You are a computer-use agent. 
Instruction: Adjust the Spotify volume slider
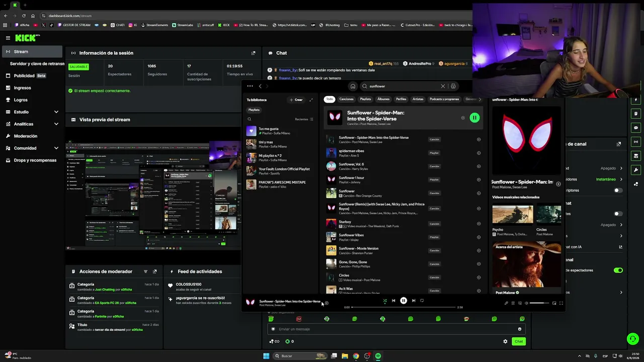point(539,303)
